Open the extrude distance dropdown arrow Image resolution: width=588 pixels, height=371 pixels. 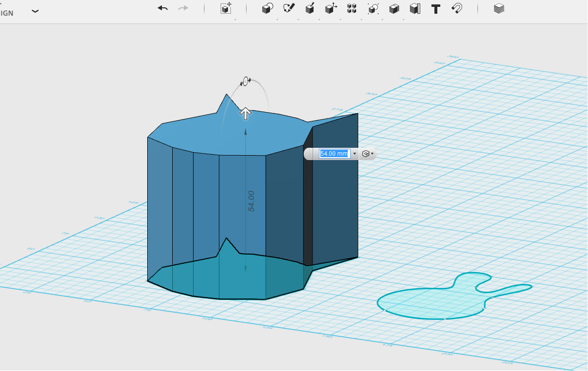point(355,154)
